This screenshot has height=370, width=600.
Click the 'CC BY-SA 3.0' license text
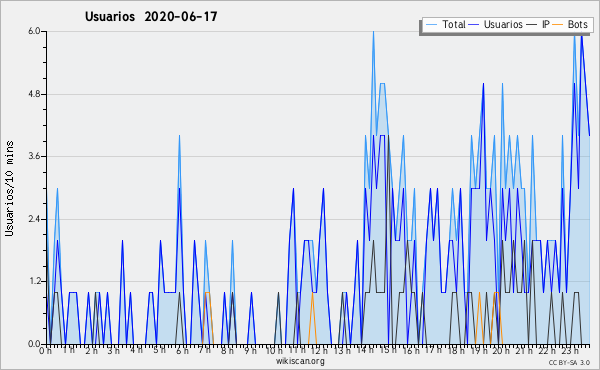[x=569, y=363]
